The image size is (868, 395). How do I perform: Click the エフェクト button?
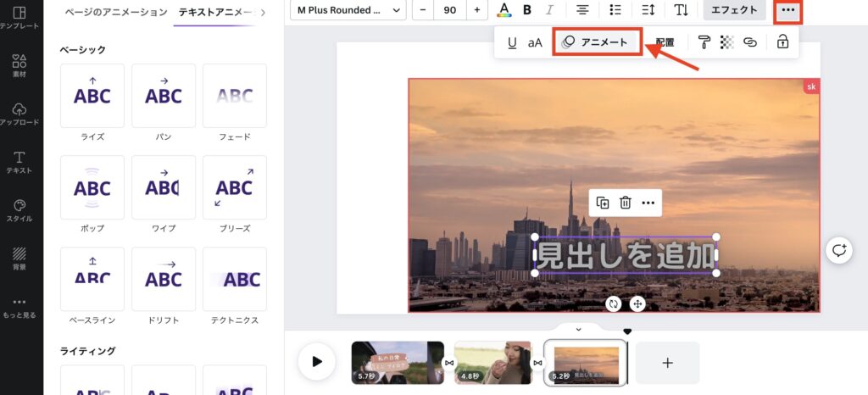click(x=735, y=10)
